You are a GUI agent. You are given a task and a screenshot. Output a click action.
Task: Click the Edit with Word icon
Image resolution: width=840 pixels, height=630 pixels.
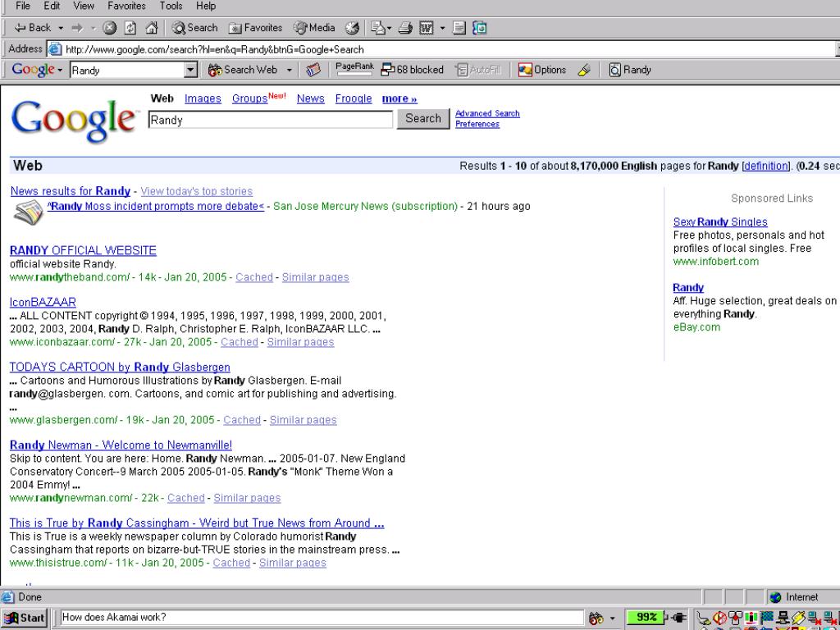point(427,28)
